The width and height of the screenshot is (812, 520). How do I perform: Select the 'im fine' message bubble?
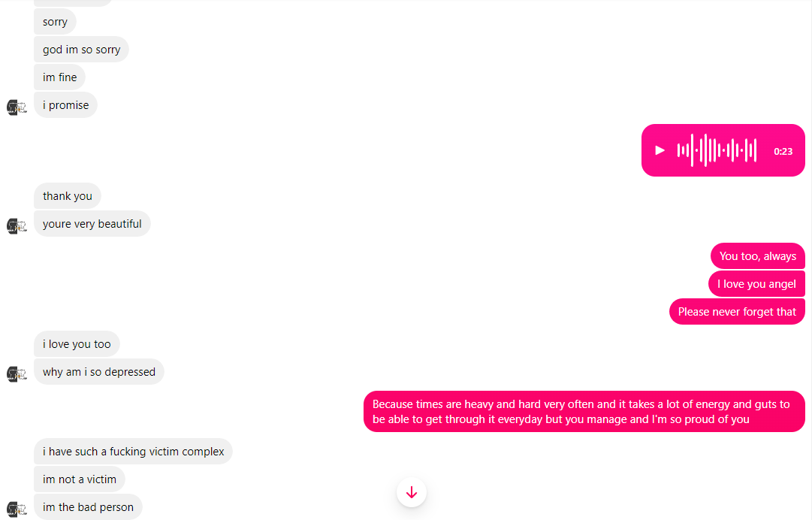59,77
